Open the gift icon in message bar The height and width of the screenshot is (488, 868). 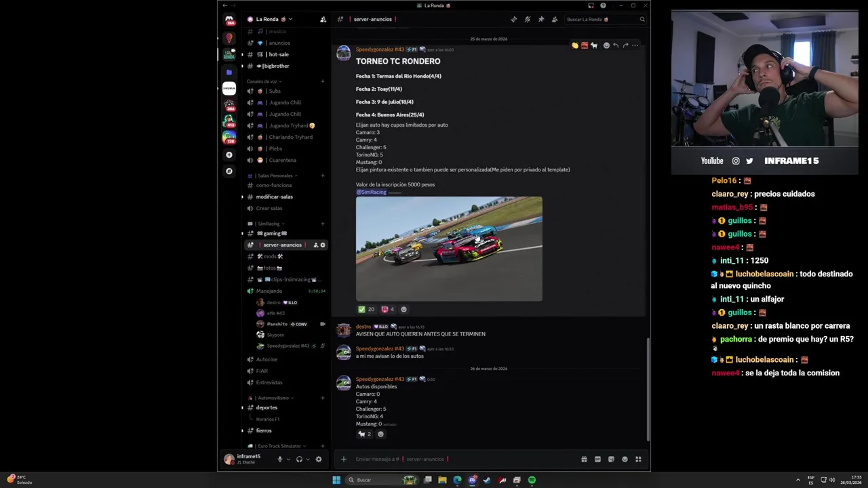[x=584, y=459]
